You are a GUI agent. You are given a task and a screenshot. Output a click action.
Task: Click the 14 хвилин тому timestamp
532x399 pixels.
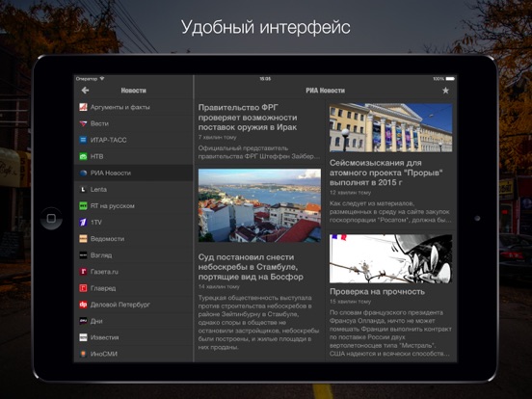(219, 286)
